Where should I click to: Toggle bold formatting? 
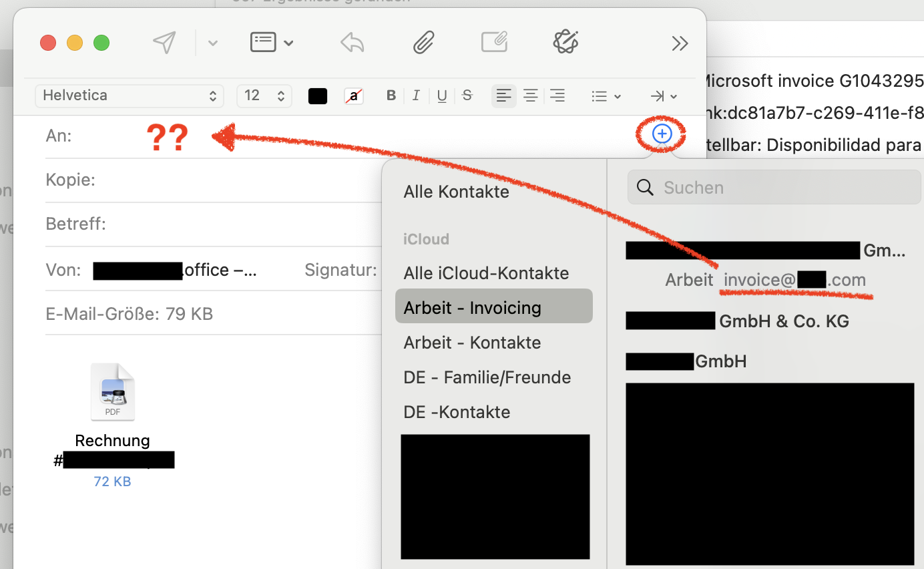[x=391, y=96]
